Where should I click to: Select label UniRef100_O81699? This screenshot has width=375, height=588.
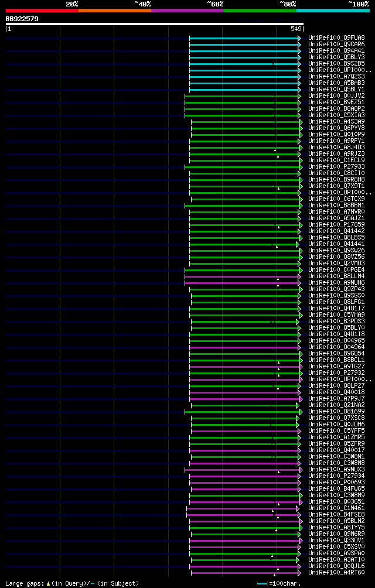(336, 411)
